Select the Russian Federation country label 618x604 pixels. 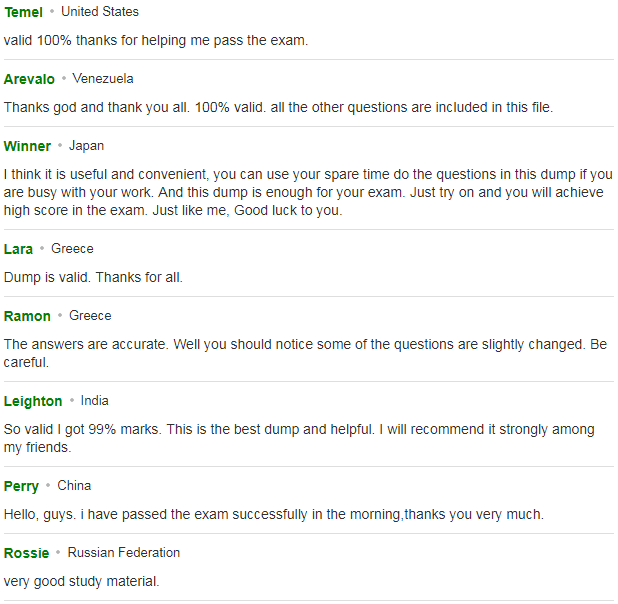(x=124, y=553)
